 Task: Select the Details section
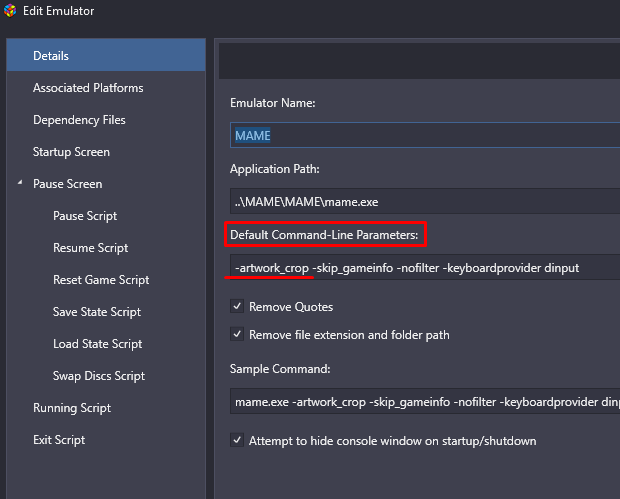pos(106,55)
